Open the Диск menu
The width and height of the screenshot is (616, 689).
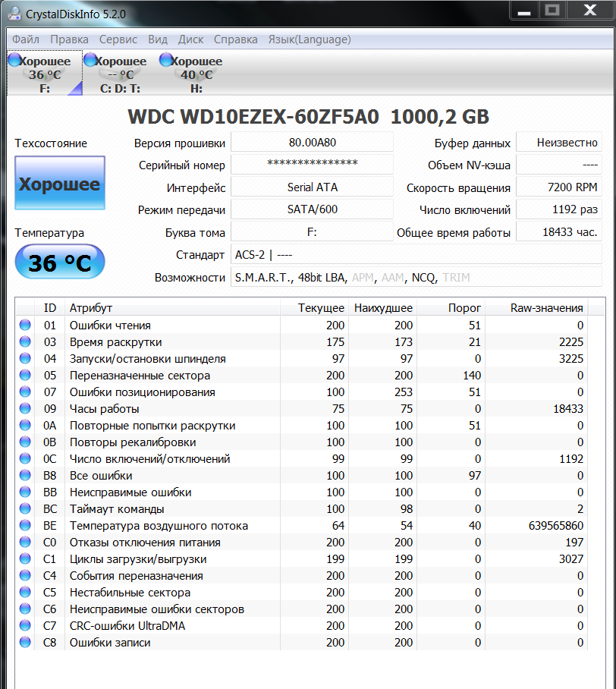190,39
